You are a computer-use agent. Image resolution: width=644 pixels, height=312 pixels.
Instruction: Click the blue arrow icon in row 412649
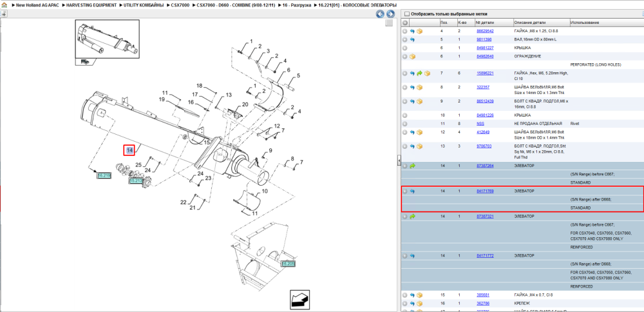pos(412,132)
